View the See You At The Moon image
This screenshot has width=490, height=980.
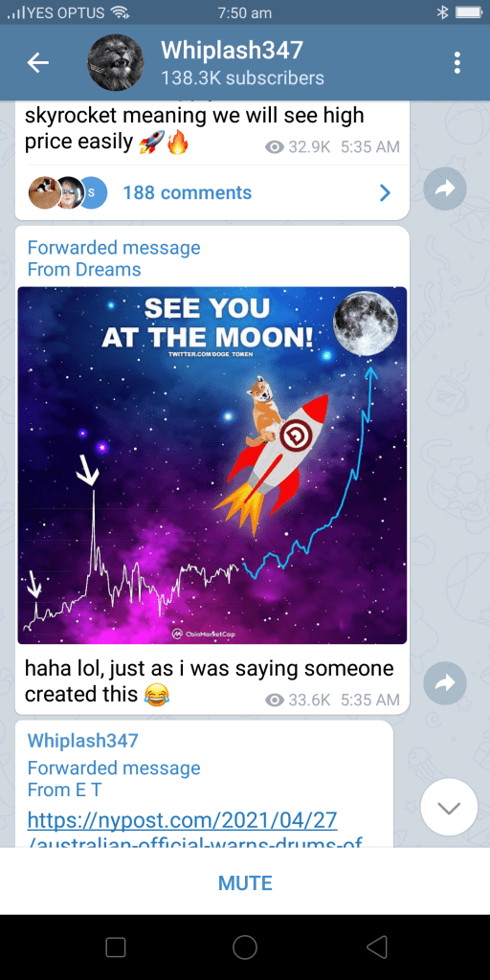pyautogui.click(x=212, y=465)
